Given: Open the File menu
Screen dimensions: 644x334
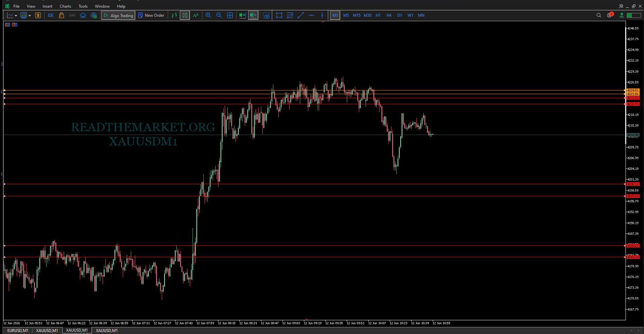Looking at the screenshot, I should pos(16,6).
